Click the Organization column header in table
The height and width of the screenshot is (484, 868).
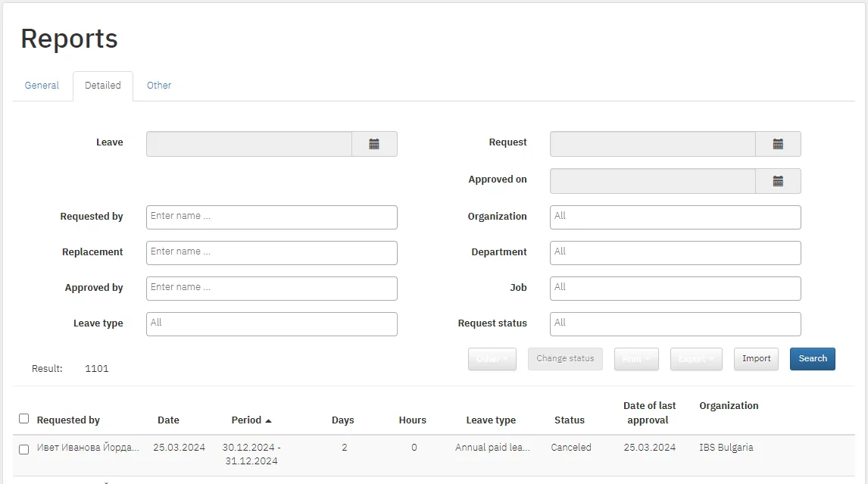point(729,406)
